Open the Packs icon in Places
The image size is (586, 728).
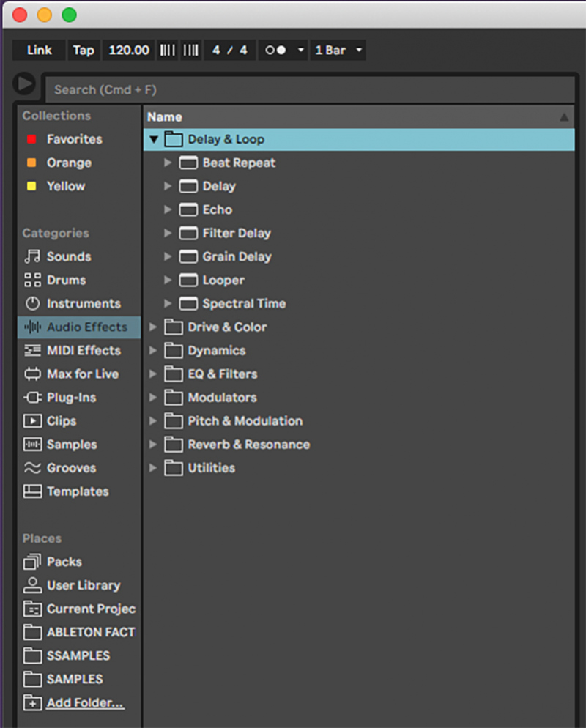32,562
